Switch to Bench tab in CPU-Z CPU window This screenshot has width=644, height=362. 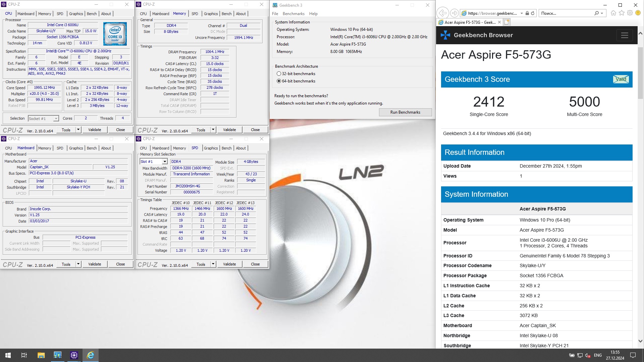coord(92,14)
